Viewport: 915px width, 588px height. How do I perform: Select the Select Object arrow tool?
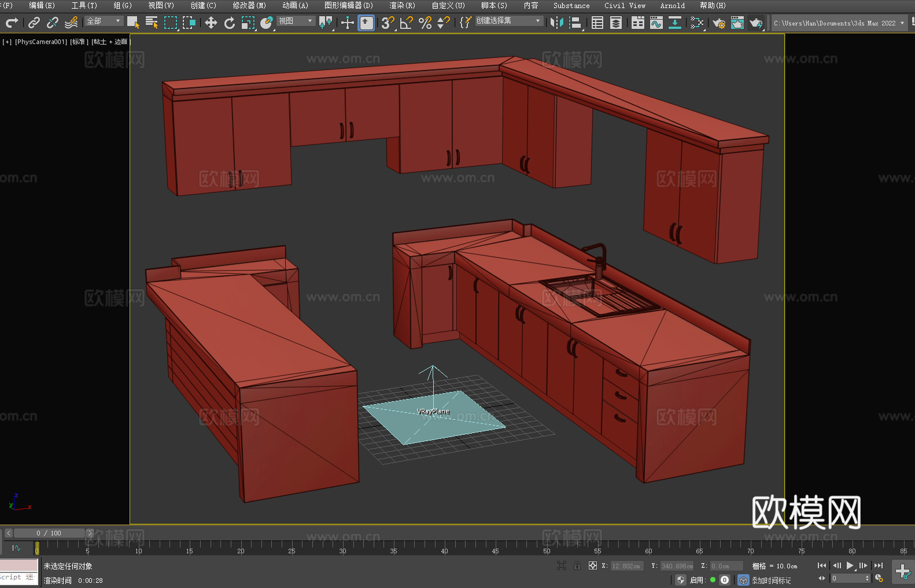click(x=133, y=23)
